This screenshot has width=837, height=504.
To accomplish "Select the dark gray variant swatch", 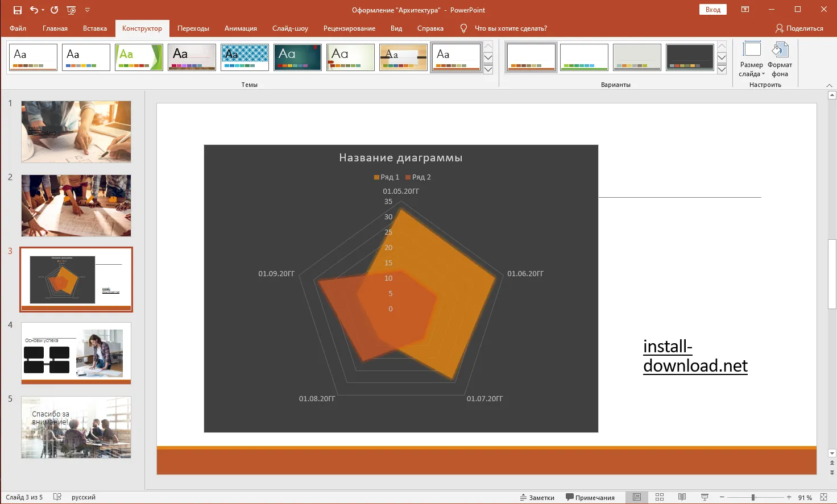I will 690,57.
